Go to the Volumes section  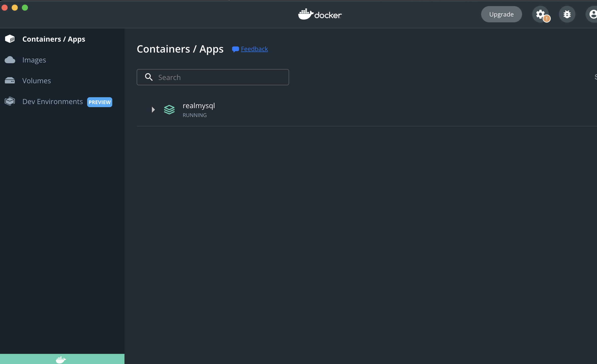click(37, 81)
